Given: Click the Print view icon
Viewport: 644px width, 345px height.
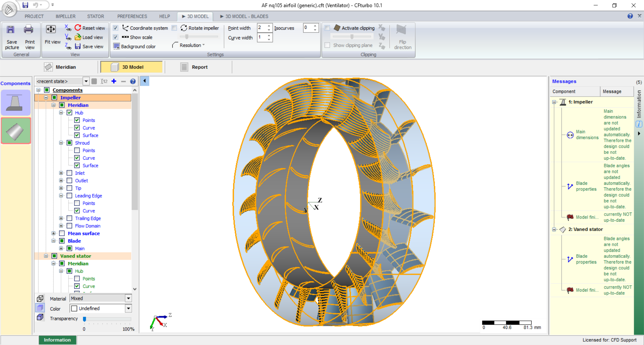Looking at the screenshot, I should pyautogui.click(x=29, y=30).
